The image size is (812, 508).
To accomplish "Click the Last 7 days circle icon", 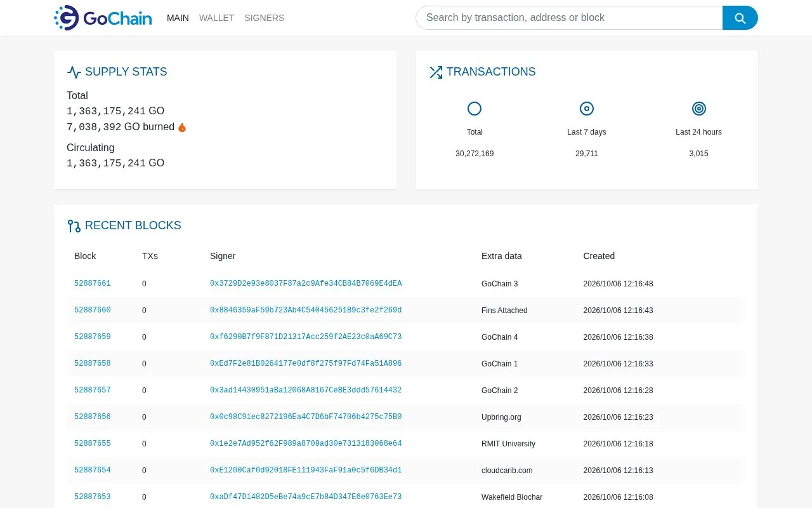I will coord(587,109).
